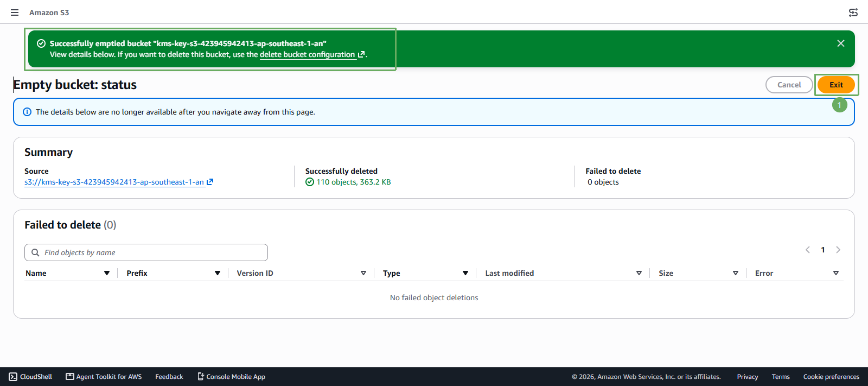Viewport: 868px width, 386px height.
Task: Click the Cancel button
Action: pos(789,85)
